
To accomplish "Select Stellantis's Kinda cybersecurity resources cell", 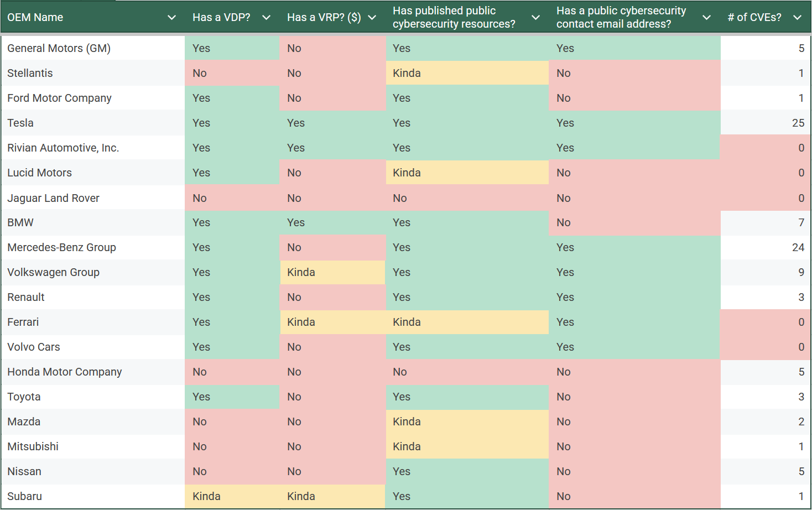I will (467, 73).
